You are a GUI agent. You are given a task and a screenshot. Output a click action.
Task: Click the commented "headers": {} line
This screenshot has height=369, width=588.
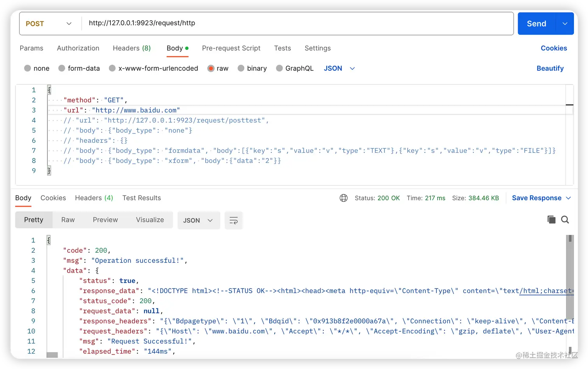[x=96, y=141]
